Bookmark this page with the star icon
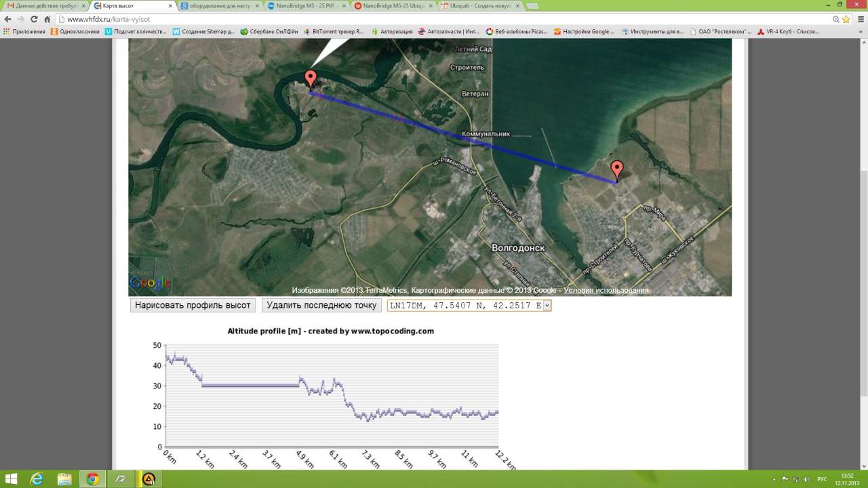The width and height of the screenshot is (868, 488). (846, 19)
